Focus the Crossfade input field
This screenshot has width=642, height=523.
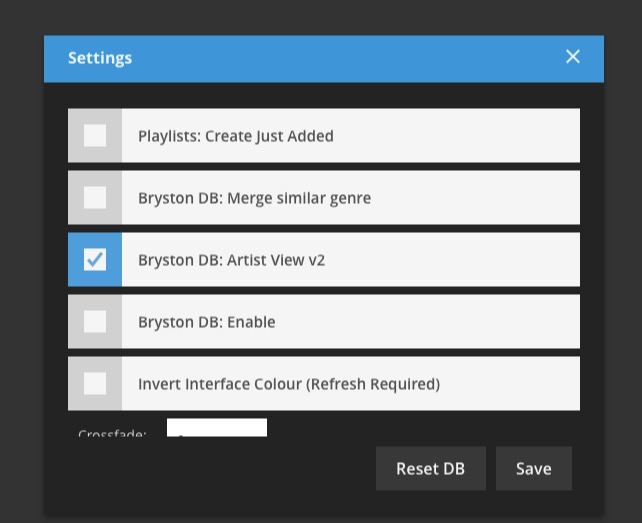pos(217,428)
